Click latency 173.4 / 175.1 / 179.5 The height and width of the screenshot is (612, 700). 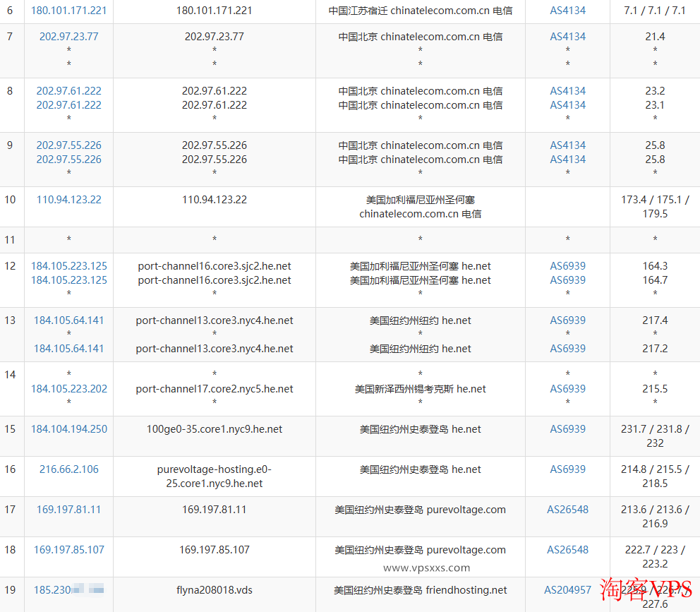click(x=654, y=206)
